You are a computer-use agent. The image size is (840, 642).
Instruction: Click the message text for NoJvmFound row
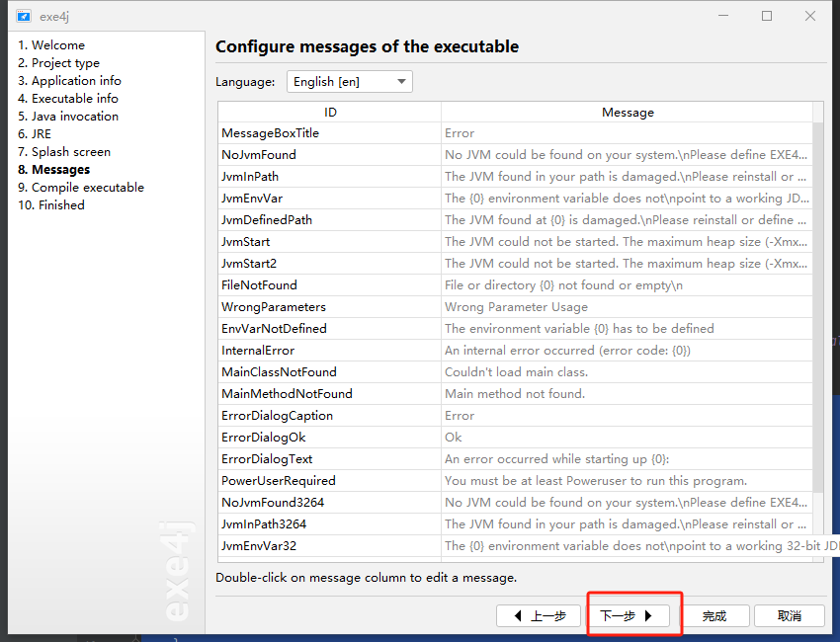click(627, 155)
